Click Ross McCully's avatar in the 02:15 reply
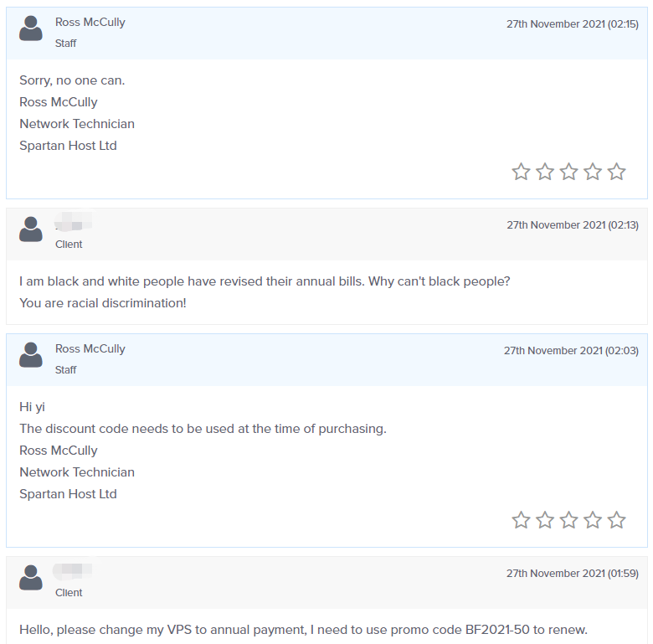 click(31, 28)
